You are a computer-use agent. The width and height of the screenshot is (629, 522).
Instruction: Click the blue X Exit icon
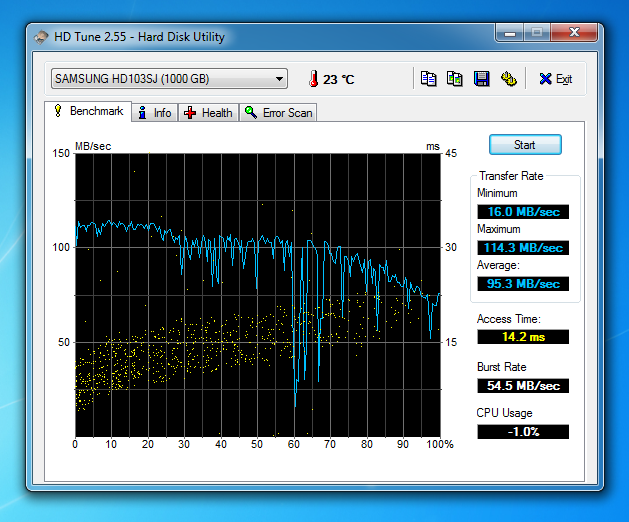pyautogui.click(x=545, y=79)
